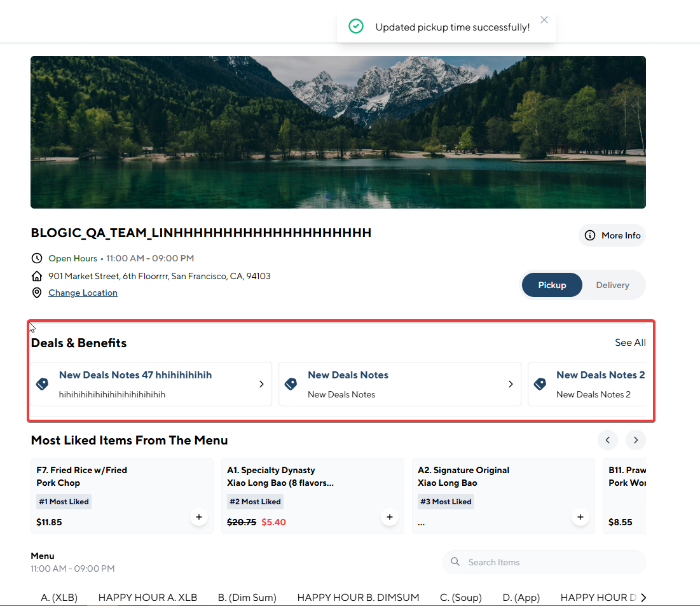
Task: Dismiss the pickup time success notification
Action: click(x=544, y=20)
